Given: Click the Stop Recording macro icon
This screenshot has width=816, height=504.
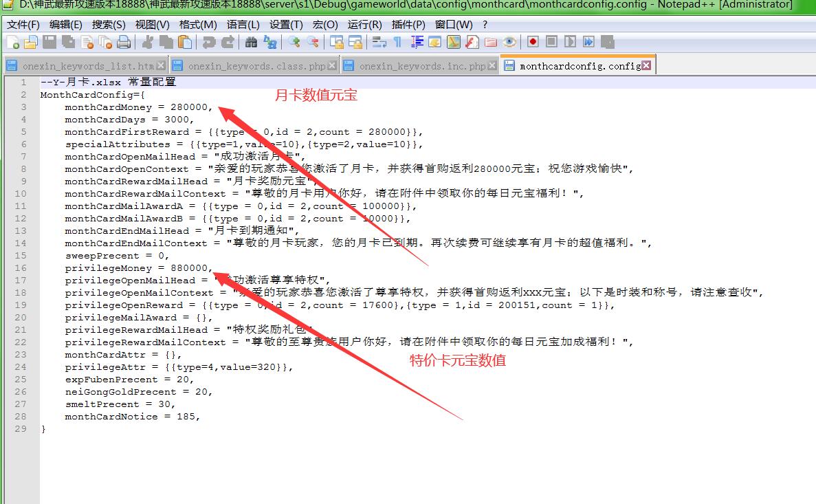Looking at the screenshot, I should click(551, 42).
